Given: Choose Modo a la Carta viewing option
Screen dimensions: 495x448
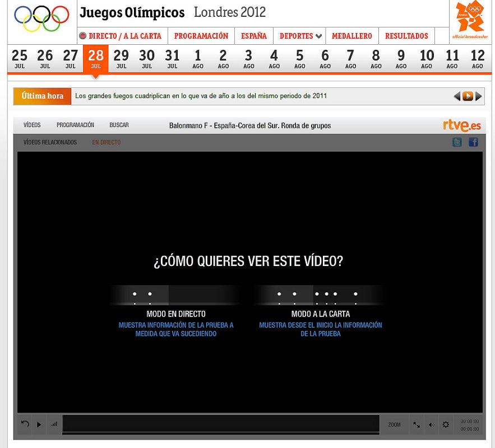Looking at the screenshot, I should click(320, 314).
